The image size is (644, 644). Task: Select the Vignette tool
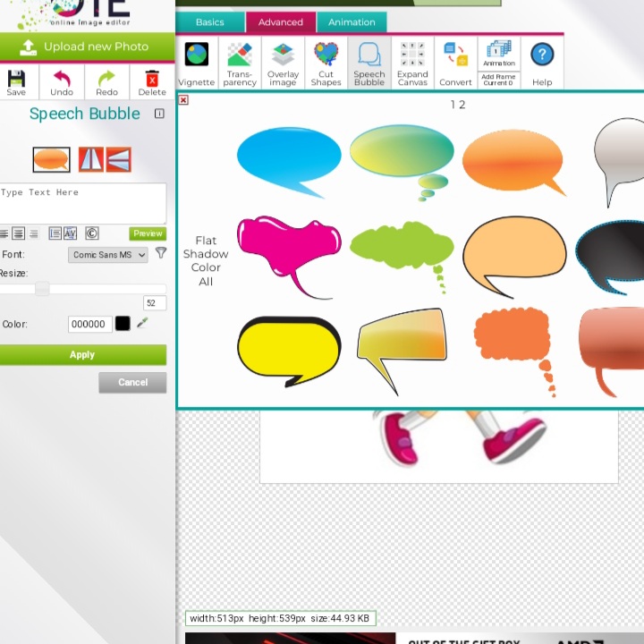click(197, 63)
